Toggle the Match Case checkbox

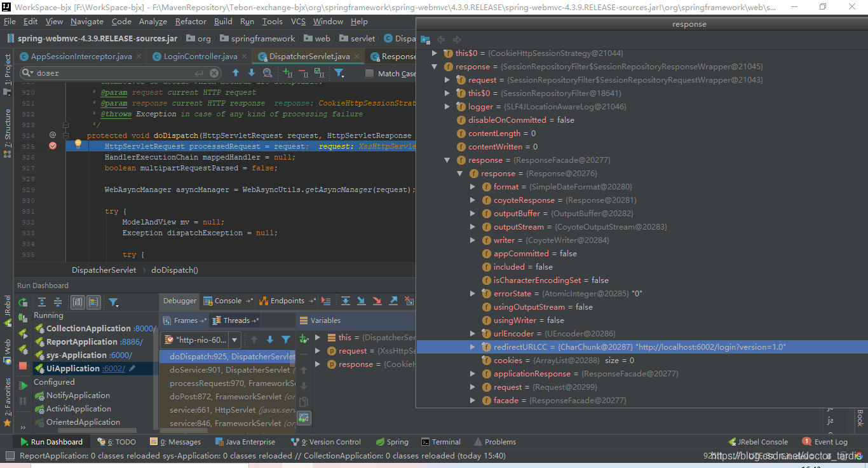point(370,74)
